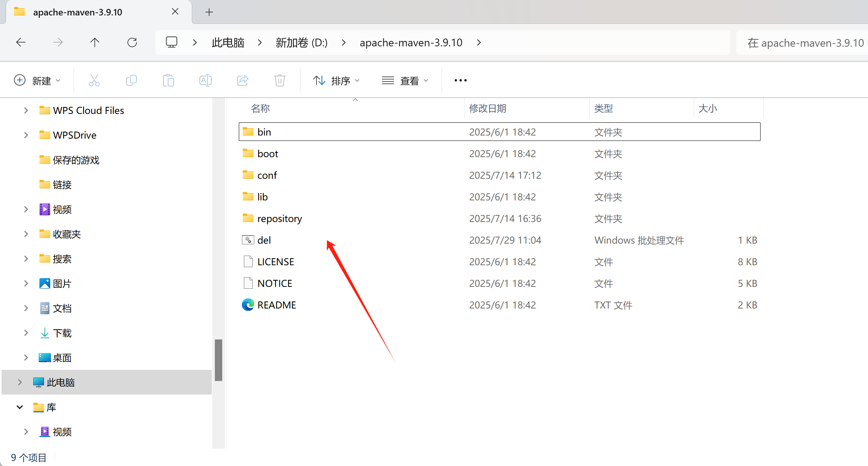
Task: Click the Delete trash can icon
Action: coord(279,80)
